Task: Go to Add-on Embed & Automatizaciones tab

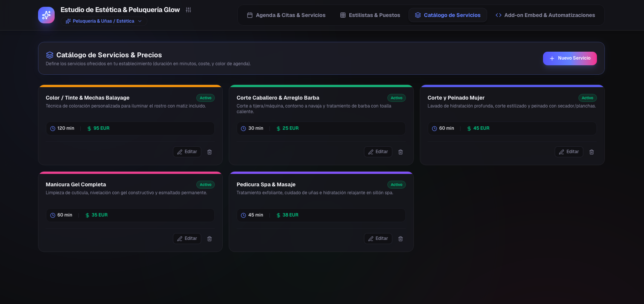Action: coord(545,15)
